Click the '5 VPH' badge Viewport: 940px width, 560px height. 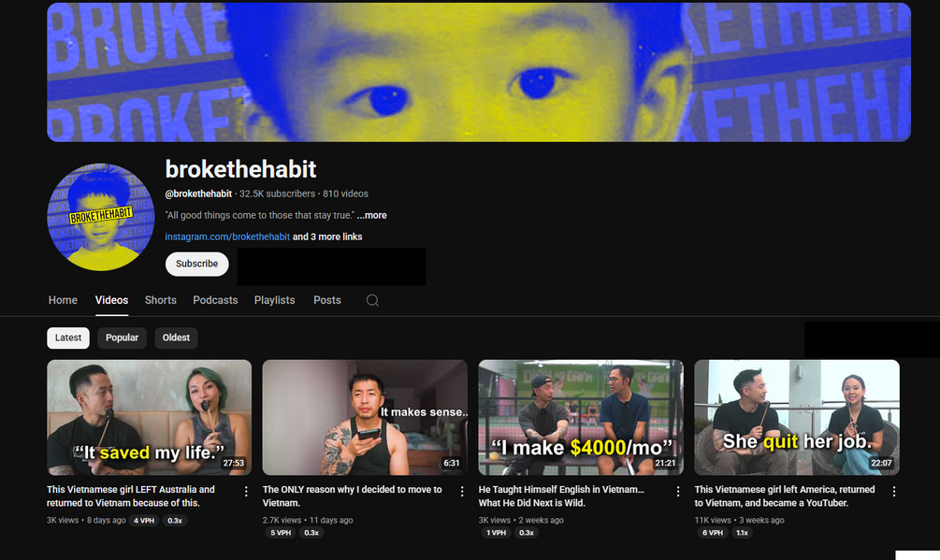point(281,533)
